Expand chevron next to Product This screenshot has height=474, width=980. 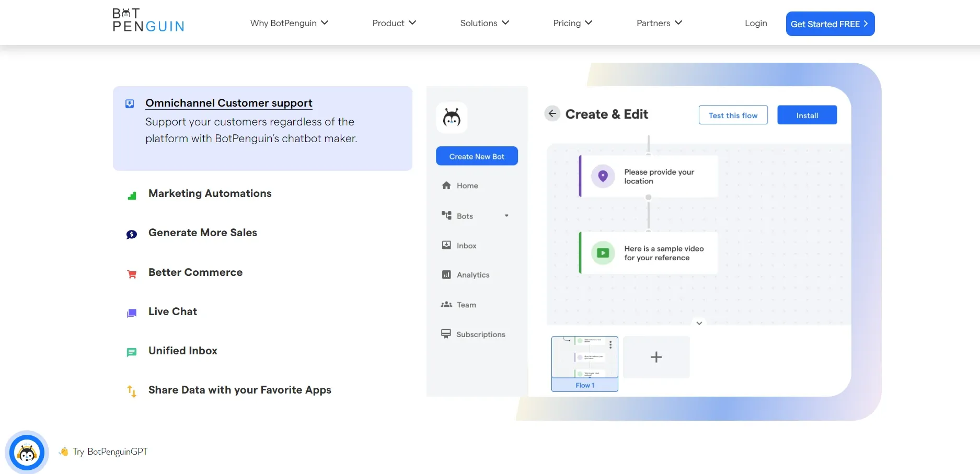coord(412,22)
